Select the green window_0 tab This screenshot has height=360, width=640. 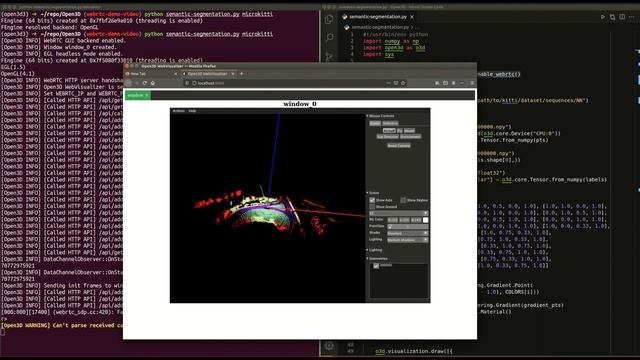point(138,96)
